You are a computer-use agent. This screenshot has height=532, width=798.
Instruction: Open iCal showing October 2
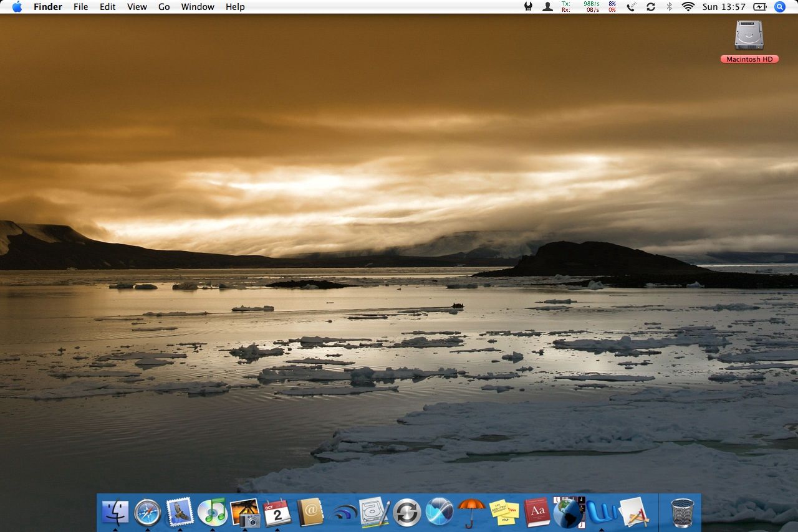click(278, 512)
